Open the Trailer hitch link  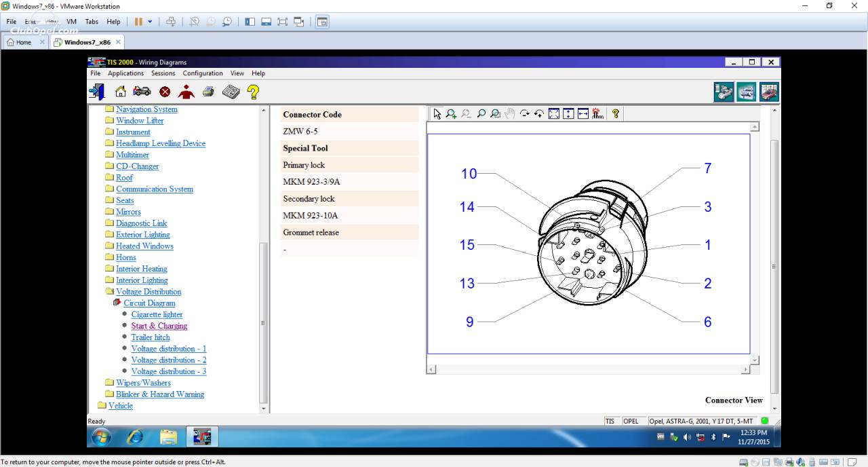pyautogui.click(x=151, y=337)
